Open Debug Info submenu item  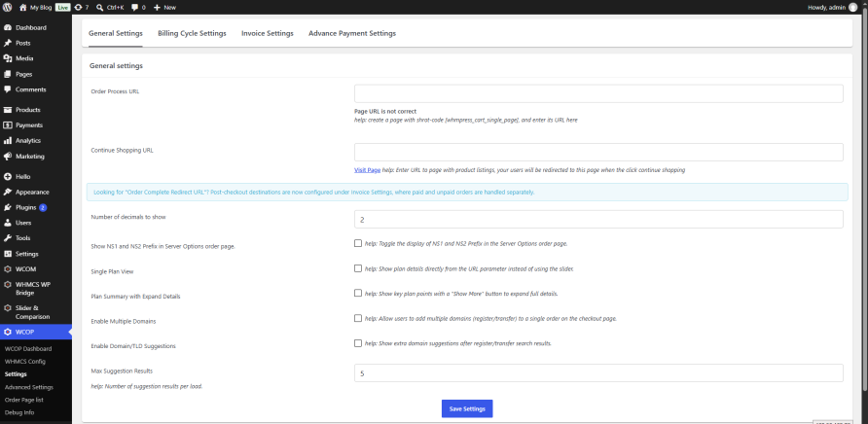18,412
